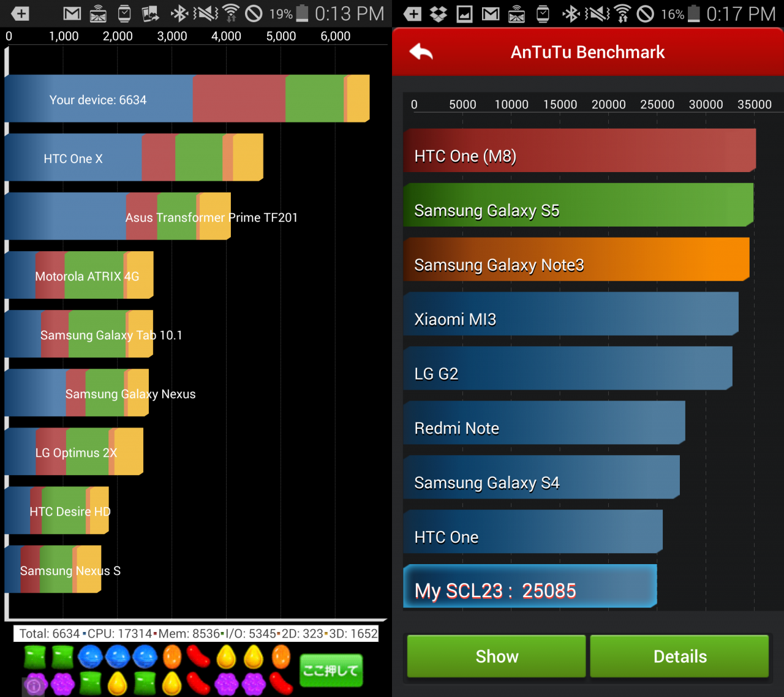
Task: Tap the clipboard icon in AnTuTu status bar
Action: pos(543,13)
